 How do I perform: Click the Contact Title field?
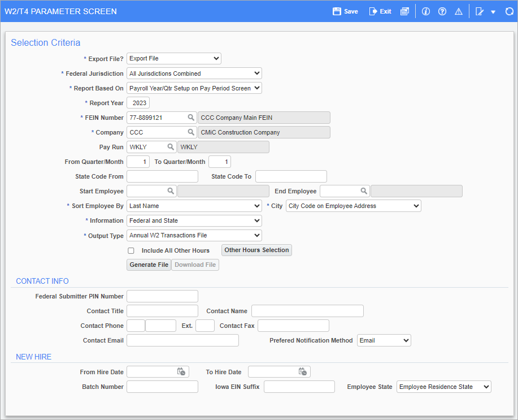(162, 311)
